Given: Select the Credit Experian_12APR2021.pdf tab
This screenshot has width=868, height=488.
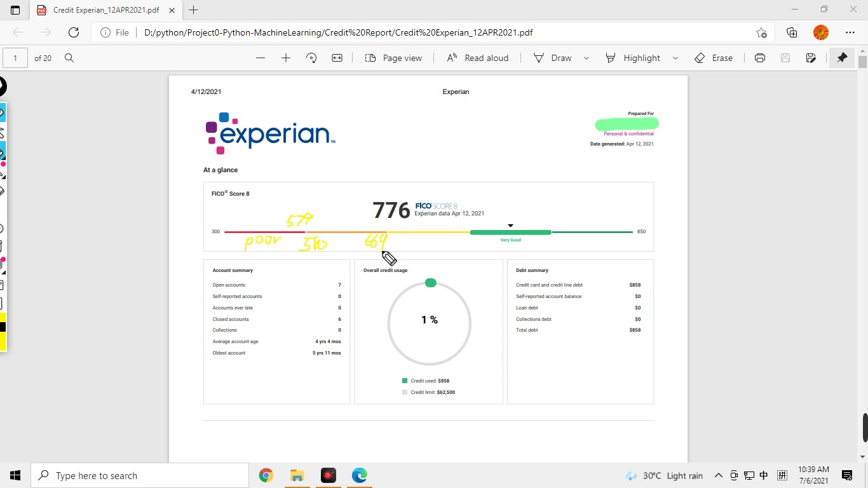Looking at the screenshot, I should (x=107, y=10).
